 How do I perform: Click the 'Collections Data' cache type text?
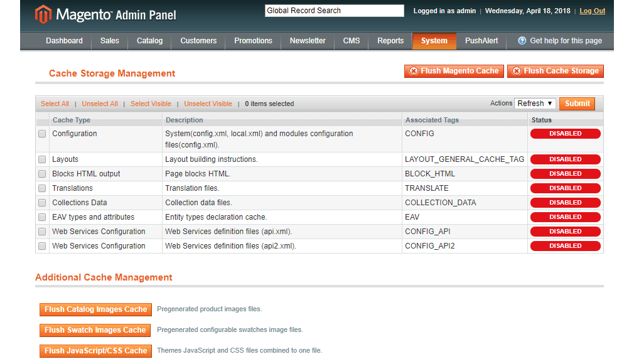[x=80, y=203]
